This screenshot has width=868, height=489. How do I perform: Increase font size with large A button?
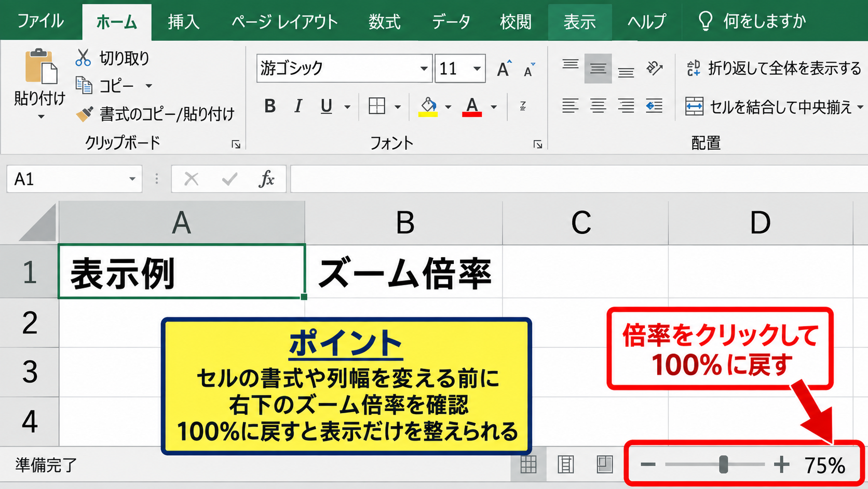tap(504, 69)
